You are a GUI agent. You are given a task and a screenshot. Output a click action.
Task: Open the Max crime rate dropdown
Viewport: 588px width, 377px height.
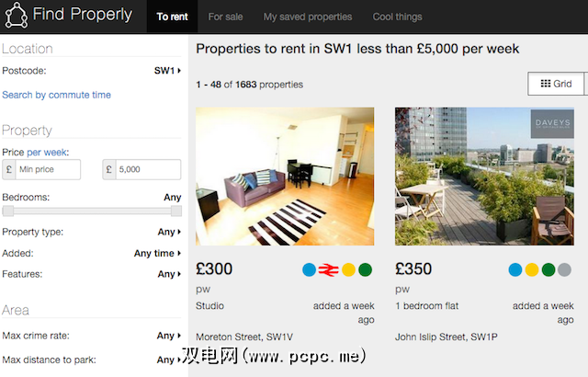tap(169, 336)
